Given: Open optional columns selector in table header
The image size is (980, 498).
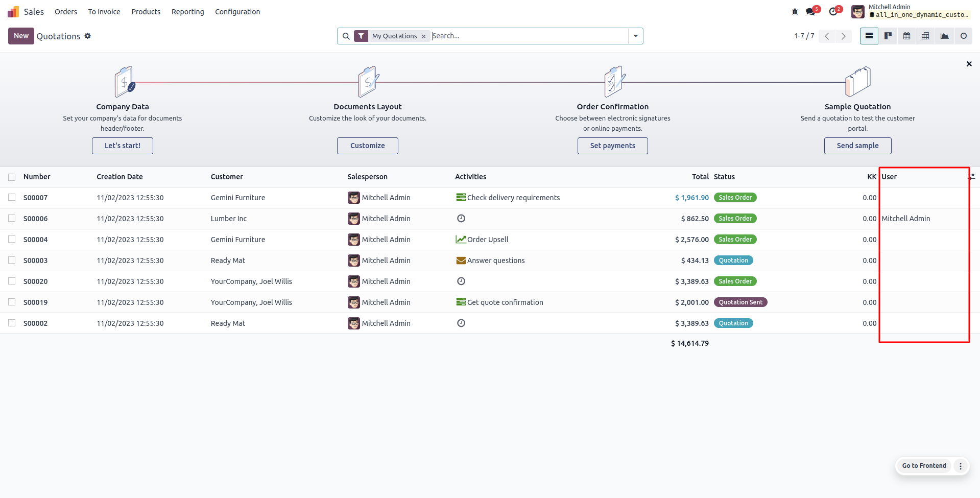Looking at the screenshot, I should [x=972, y=177].
